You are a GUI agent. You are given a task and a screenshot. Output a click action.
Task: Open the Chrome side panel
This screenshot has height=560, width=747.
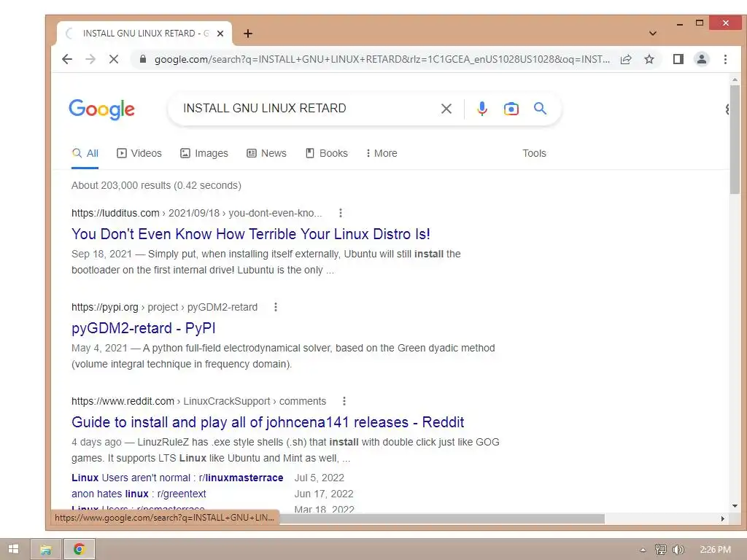pos(678,59)
